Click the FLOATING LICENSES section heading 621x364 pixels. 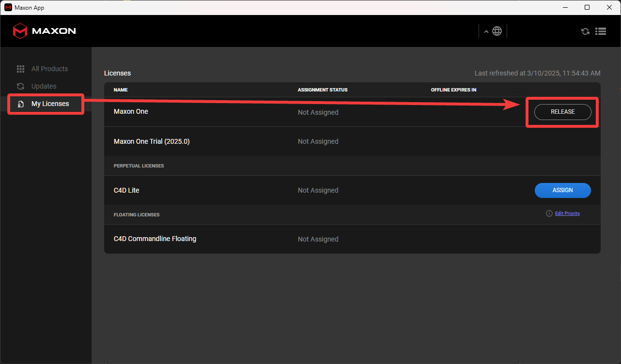[137, 214]
